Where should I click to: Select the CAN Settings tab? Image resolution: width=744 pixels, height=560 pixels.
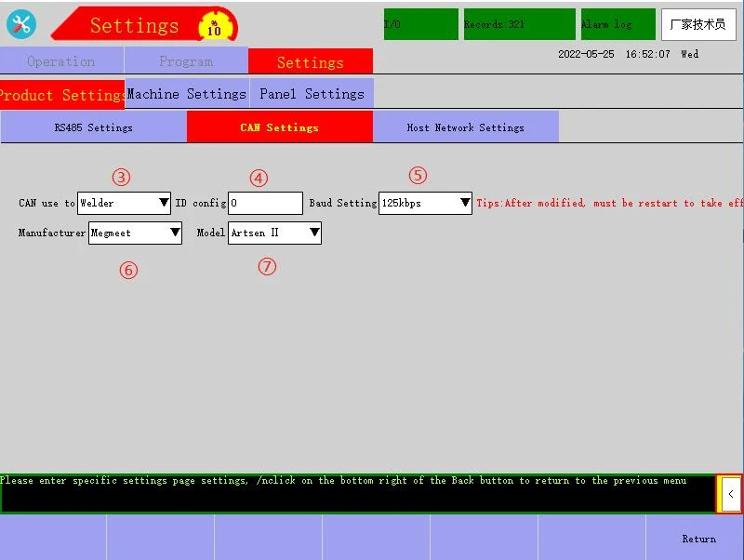280,127
